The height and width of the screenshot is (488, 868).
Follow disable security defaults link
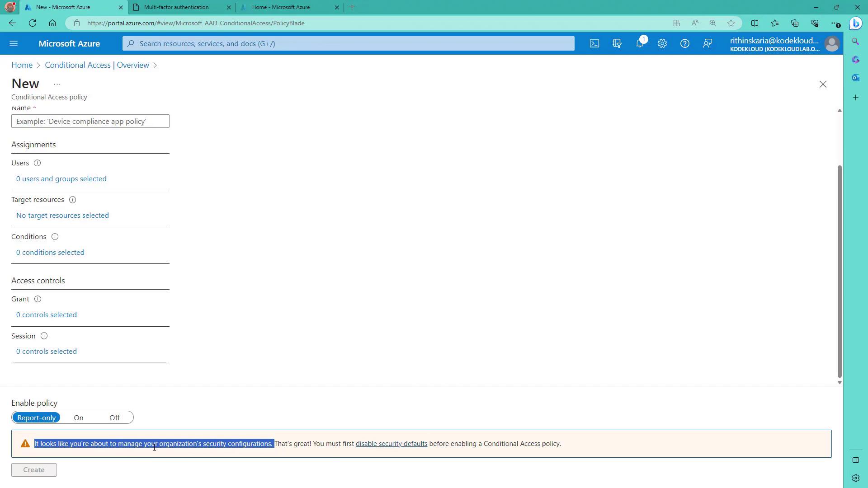[x=392, y=444]
